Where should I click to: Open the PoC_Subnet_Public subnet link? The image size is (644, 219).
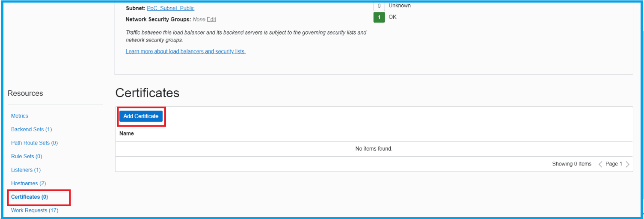170,8
